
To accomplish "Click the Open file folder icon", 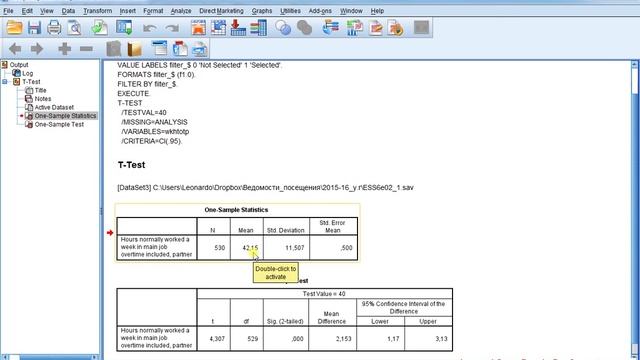I will click(14, 28).
